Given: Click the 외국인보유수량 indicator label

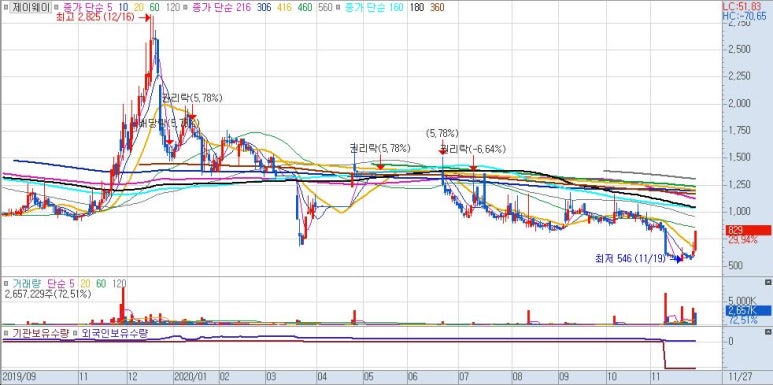Looking at the screenshot, I should pyautogui.click(x=115, y=333).
